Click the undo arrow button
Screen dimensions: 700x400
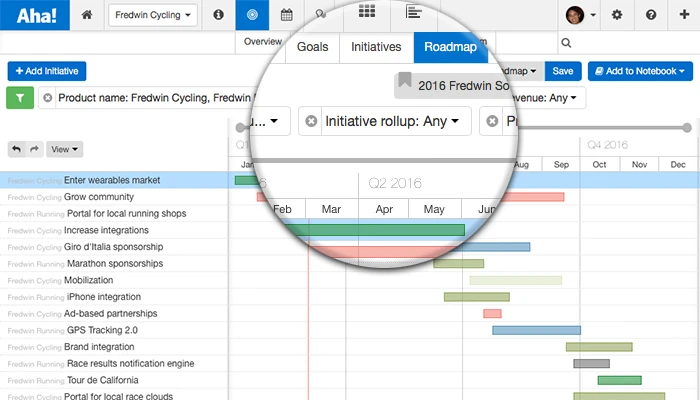point(17,149)
